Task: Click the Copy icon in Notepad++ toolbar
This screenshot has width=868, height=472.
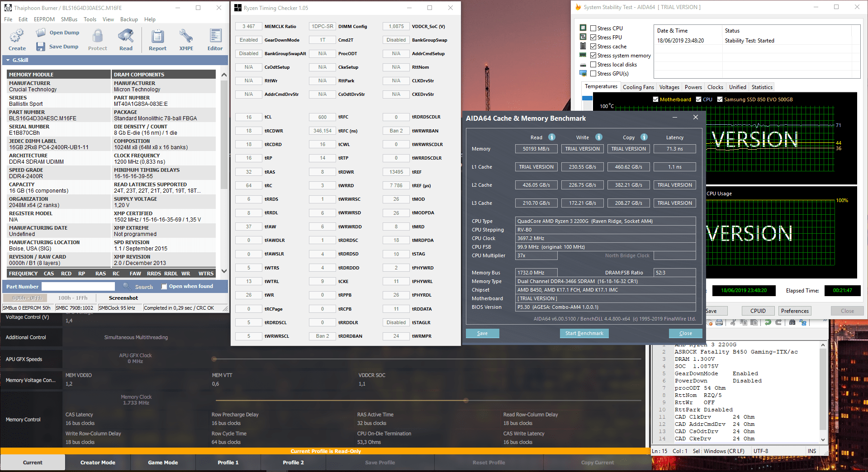Action: coord(744,322)
